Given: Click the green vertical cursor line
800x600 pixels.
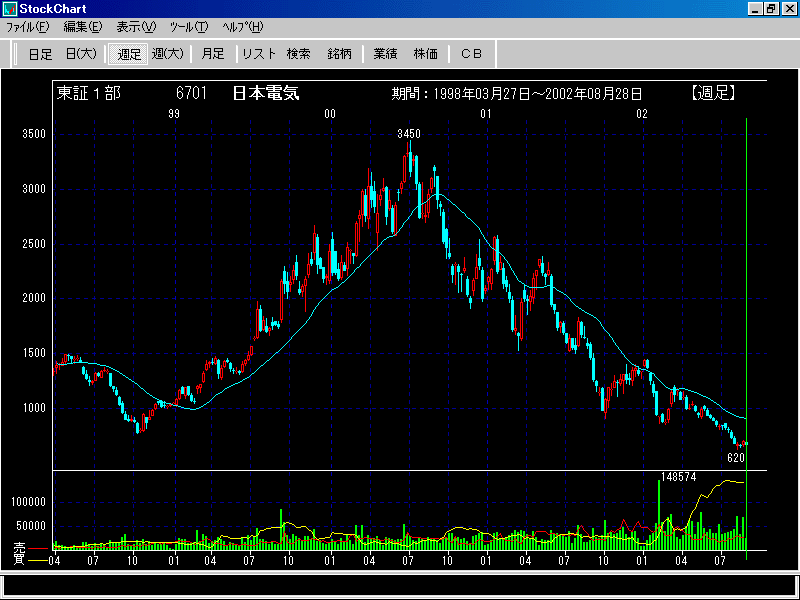Looking at the screenshot, I should (746, 337).
